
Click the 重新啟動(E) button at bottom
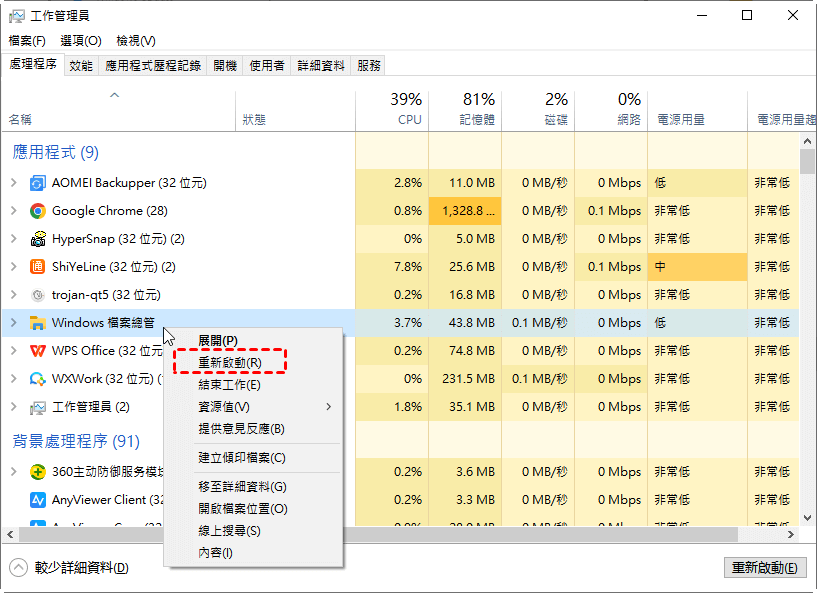[764, 567]
